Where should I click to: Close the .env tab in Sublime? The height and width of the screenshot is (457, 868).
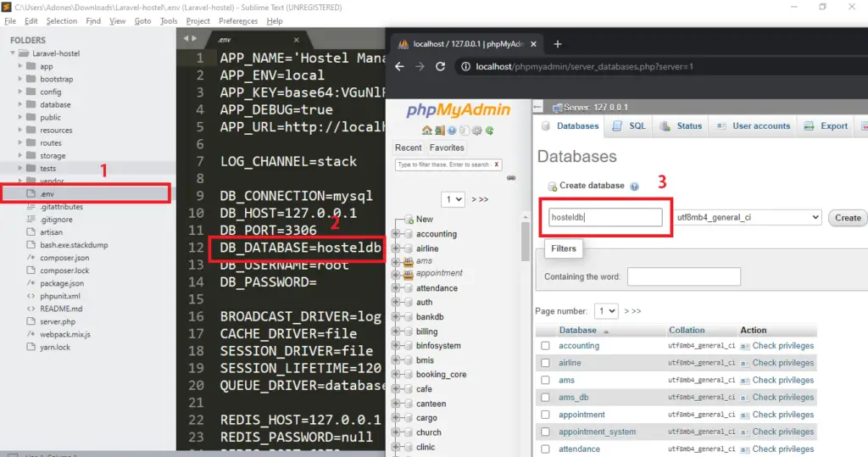(x=296, y=40)
